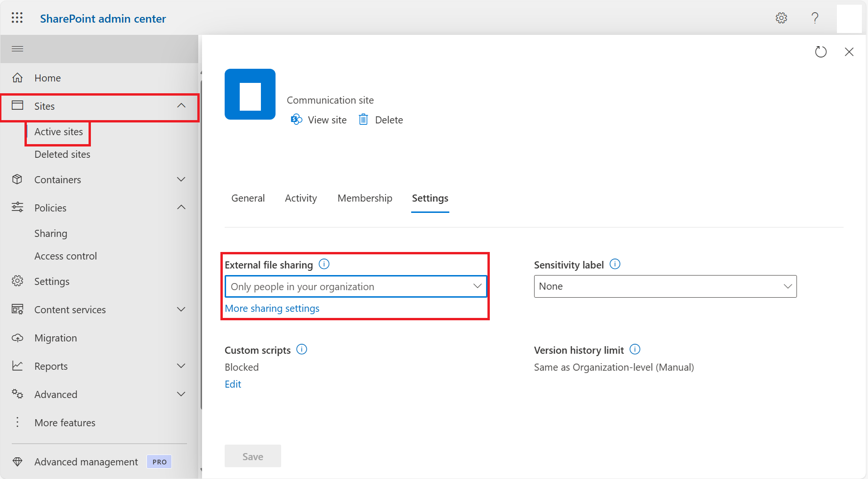Click 'Same as Organization-level (Manual)' text
Viewport: 868px width, 479px height.
pos(614,367)
